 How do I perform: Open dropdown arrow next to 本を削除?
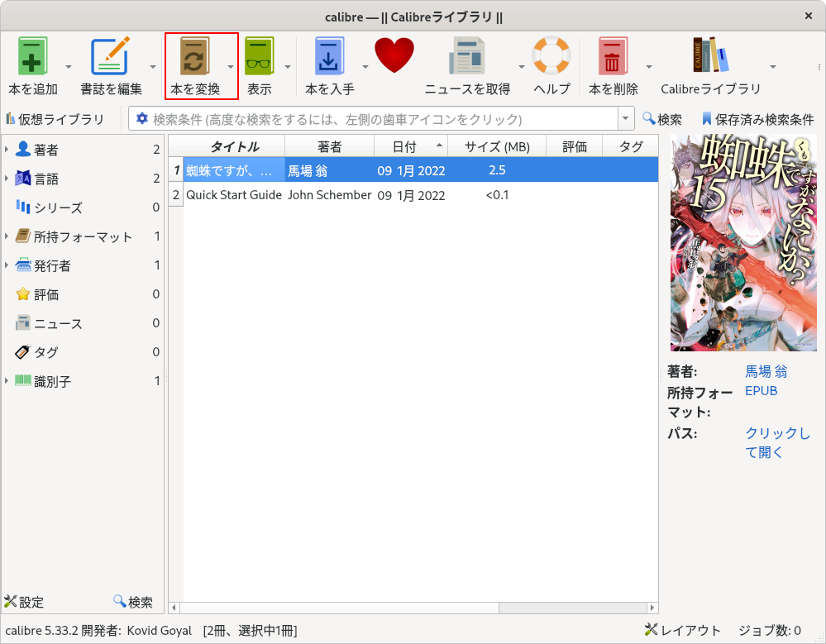coord(649,67)
